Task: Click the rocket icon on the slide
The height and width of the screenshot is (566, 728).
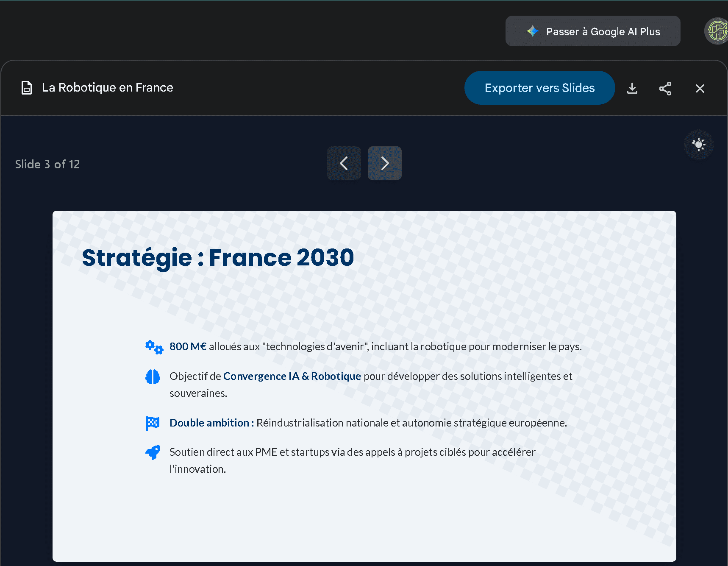Action: tap(153, 452)
